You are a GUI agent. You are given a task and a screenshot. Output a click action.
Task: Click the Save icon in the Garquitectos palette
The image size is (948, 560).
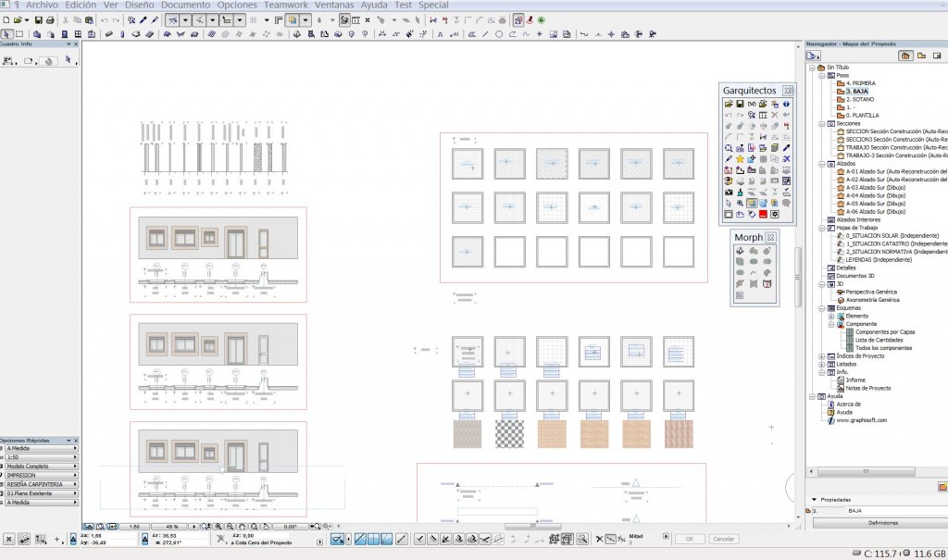(739, 104)
